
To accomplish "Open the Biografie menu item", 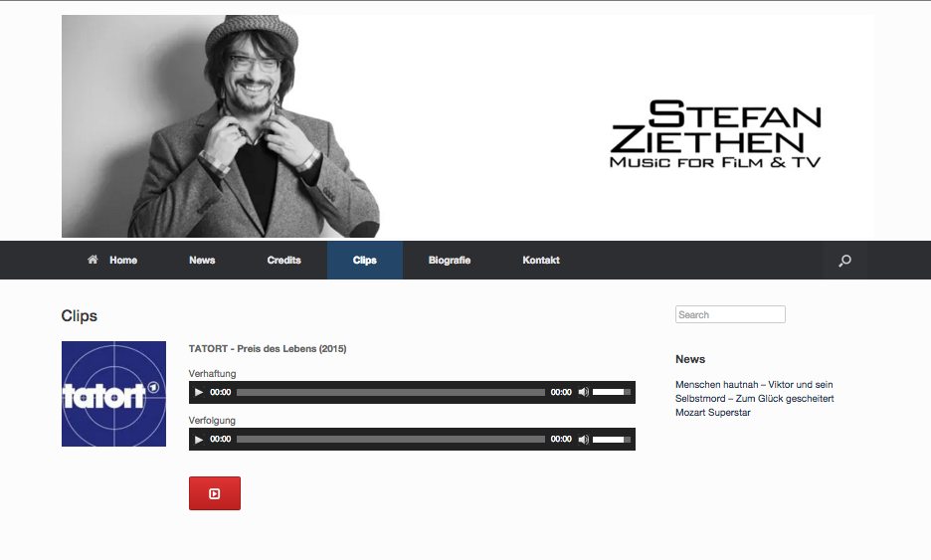I will pyautogui.click(x=450, y=260).
